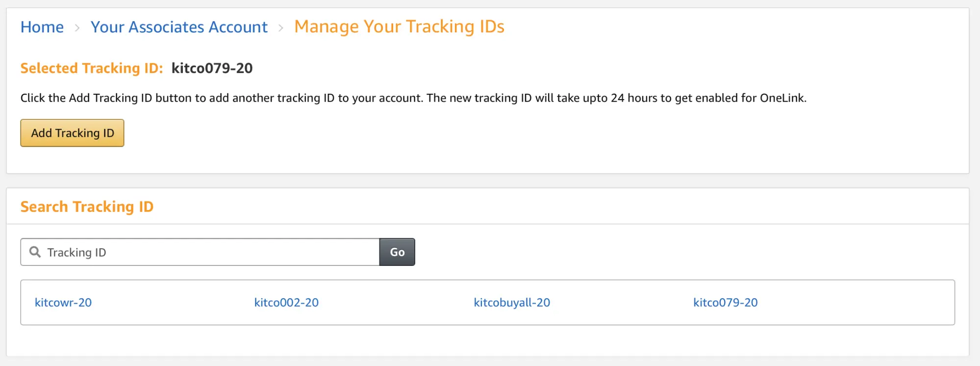
Task: Click the breadcrumb navigation bar
Action: pyautogui.click(x=263, y=27)
